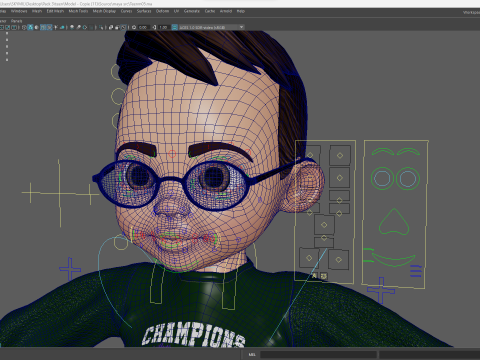
Task: Select the left green eyebrow control curve
Action: point(383,152)
